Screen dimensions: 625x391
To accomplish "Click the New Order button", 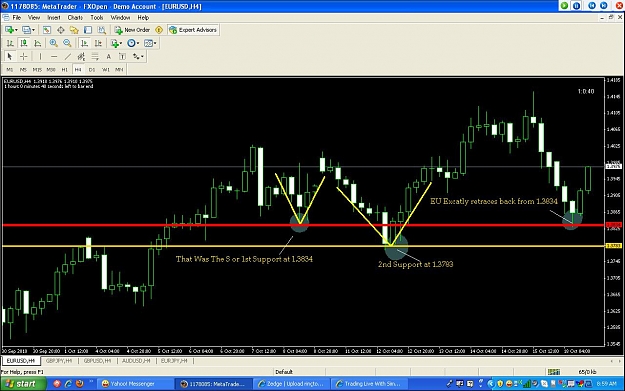I will 132,30.
